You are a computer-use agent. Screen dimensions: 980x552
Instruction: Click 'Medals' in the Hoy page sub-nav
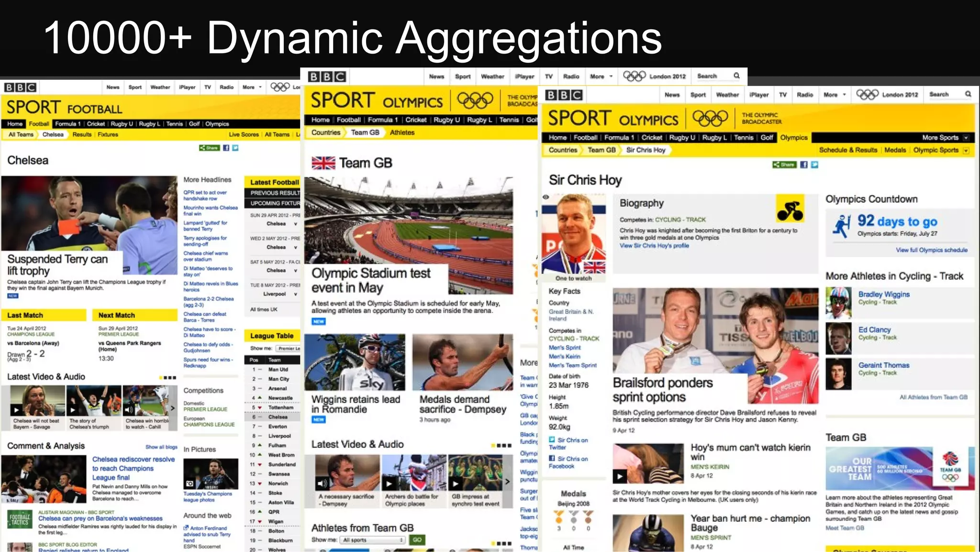point(895,150)
